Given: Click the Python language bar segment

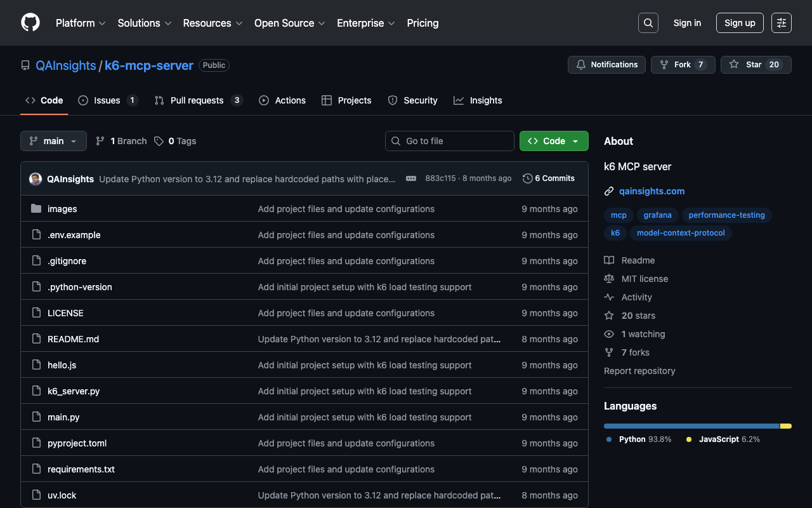Looking at the screenshot, I should [x=691, y=426].
